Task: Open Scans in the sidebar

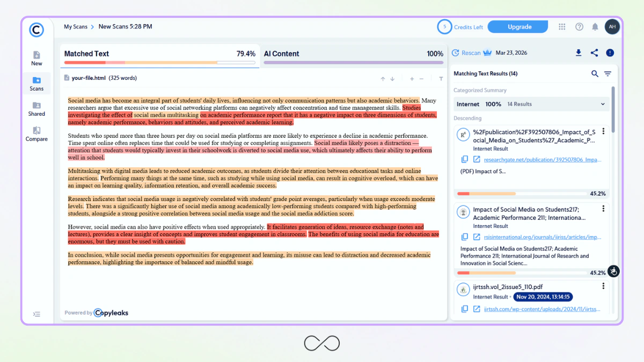Action: [x=36, y=84]
